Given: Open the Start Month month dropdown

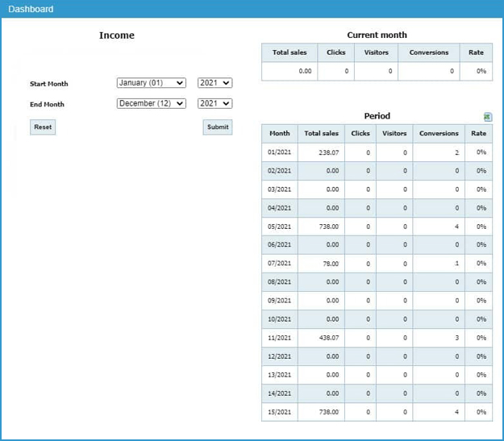Looking at the screenshot, I should 151,83.
